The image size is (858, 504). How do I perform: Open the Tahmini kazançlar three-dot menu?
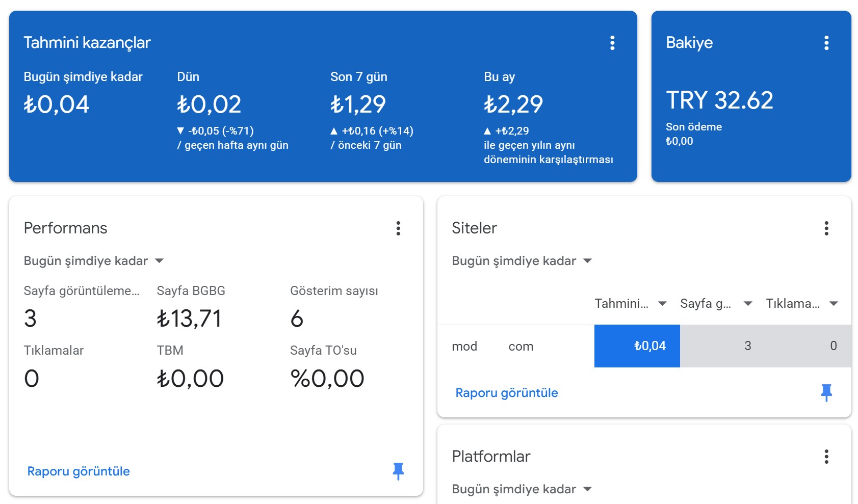pos(612,43)
